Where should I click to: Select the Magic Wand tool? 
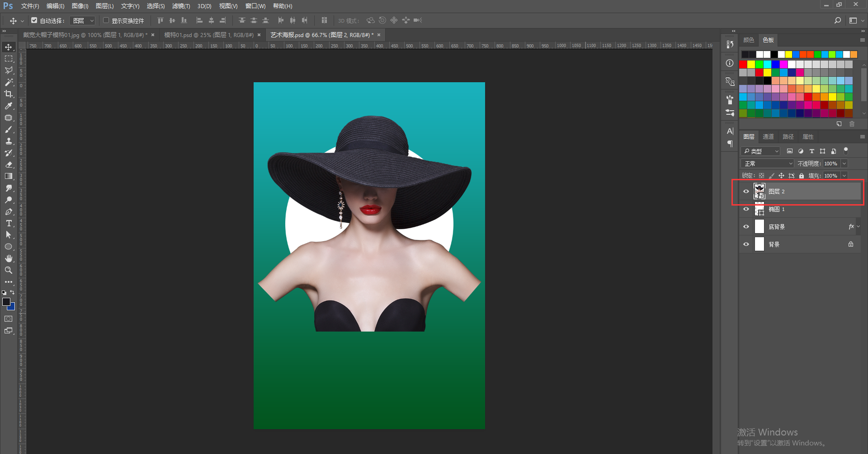pos(9,82)
